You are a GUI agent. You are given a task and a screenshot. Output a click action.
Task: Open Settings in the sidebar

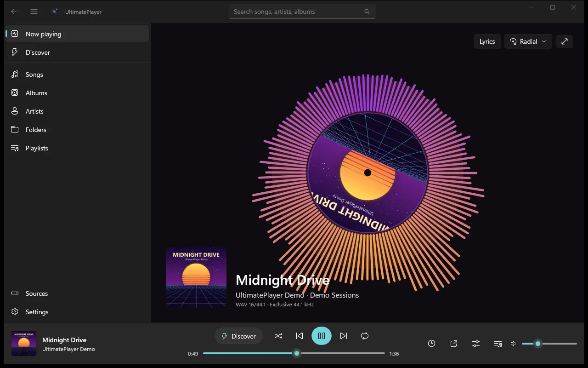click(x=77, y=312)
